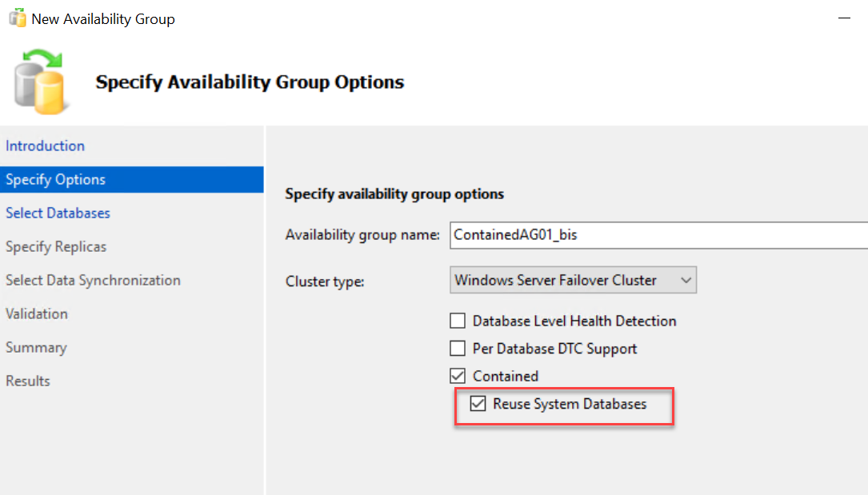The width and height of the screenshot is (868, 495).
Task: Disable Reuse System Databases option
Action: coord(478,404)
